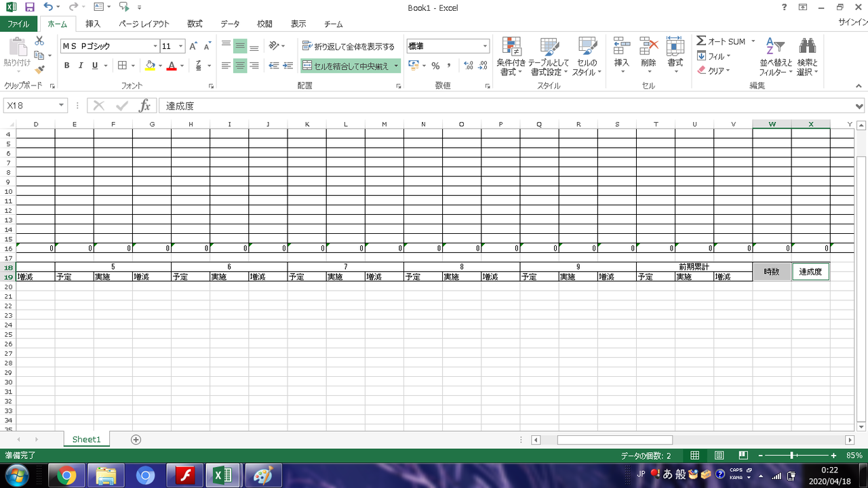
Task: Increase decimal places
Action: [x=469, y=66]
